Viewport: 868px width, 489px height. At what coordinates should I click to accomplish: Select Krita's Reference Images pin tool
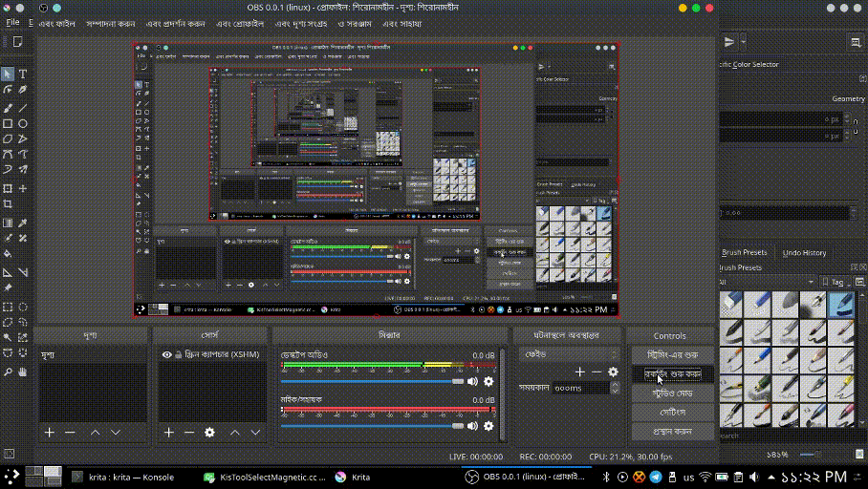pos(8,287)
